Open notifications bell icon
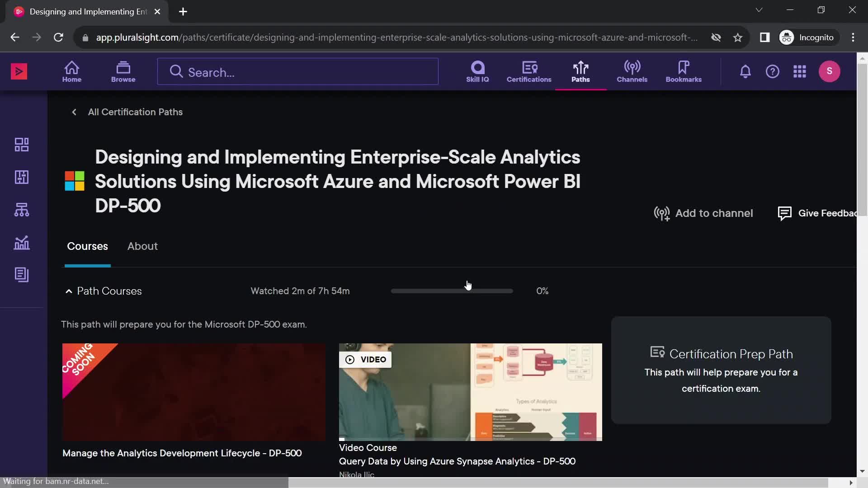The image size is (868, 488). [x=746, y=71]
